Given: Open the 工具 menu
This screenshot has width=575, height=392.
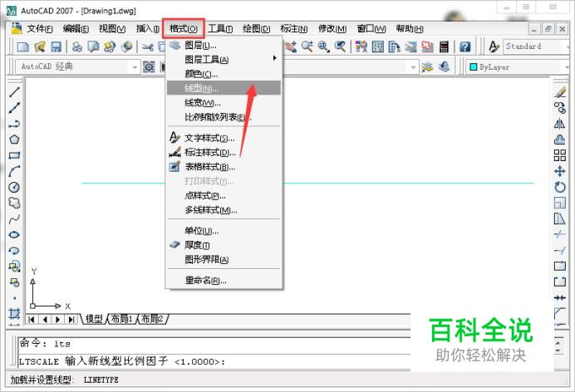Looking at the screenshot, I should tap(220, 28).
